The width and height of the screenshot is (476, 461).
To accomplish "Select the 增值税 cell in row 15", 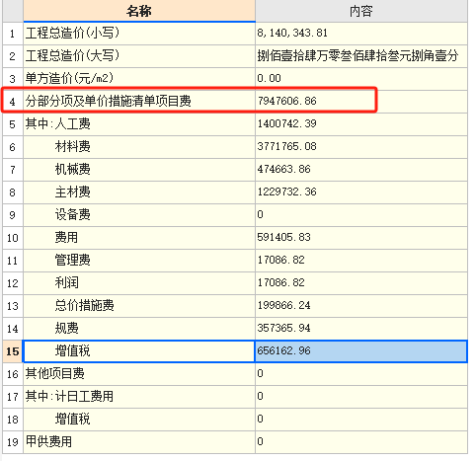I will (139, 351).
